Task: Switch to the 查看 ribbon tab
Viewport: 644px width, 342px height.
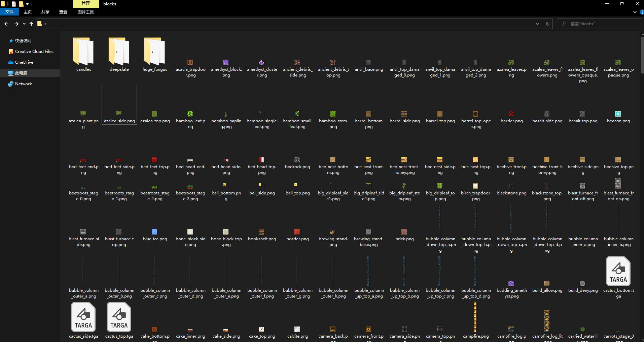Action: [x=63, y=12]
